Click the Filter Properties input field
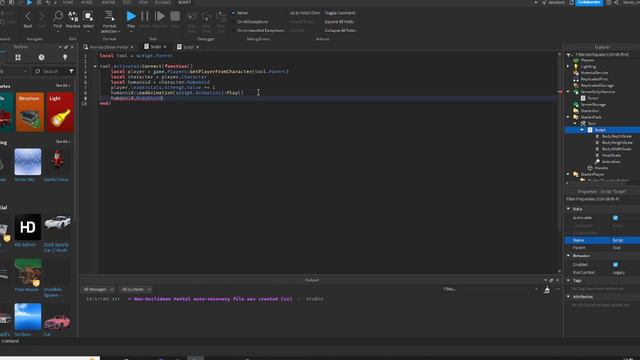Screen dimensions: 640x360 (x=602, y=199)
